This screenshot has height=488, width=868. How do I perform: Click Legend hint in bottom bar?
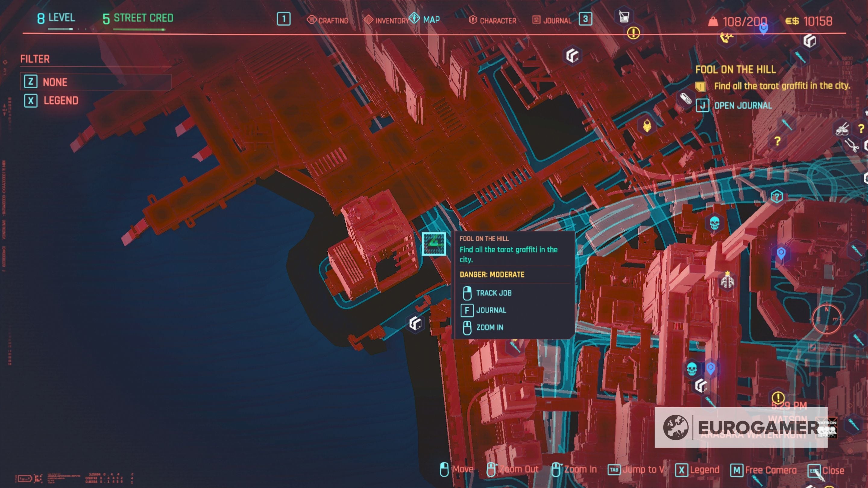(697, 470)
